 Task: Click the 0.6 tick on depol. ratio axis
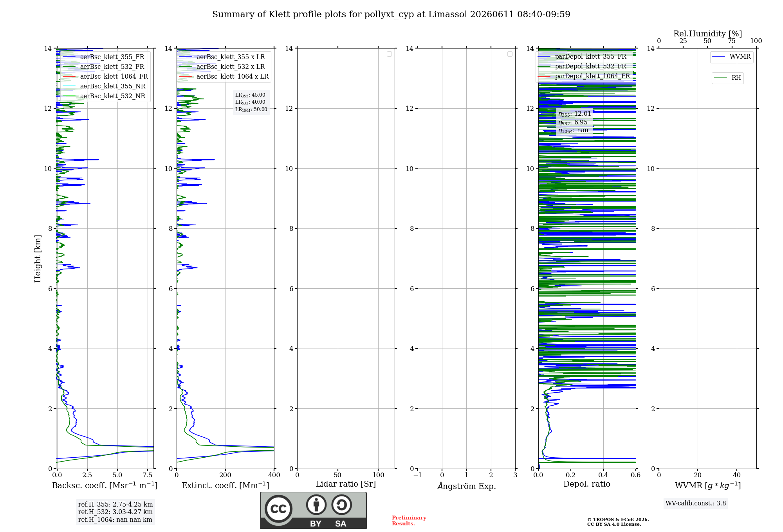pyautogui.click(x=636, y=475)
